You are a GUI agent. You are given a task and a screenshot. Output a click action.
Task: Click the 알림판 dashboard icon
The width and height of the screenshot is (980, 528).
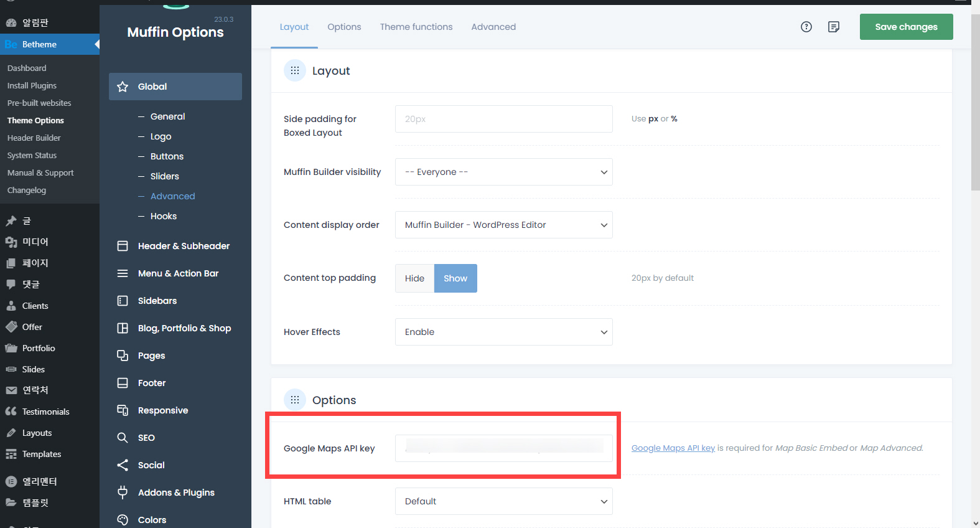(11, 23)
